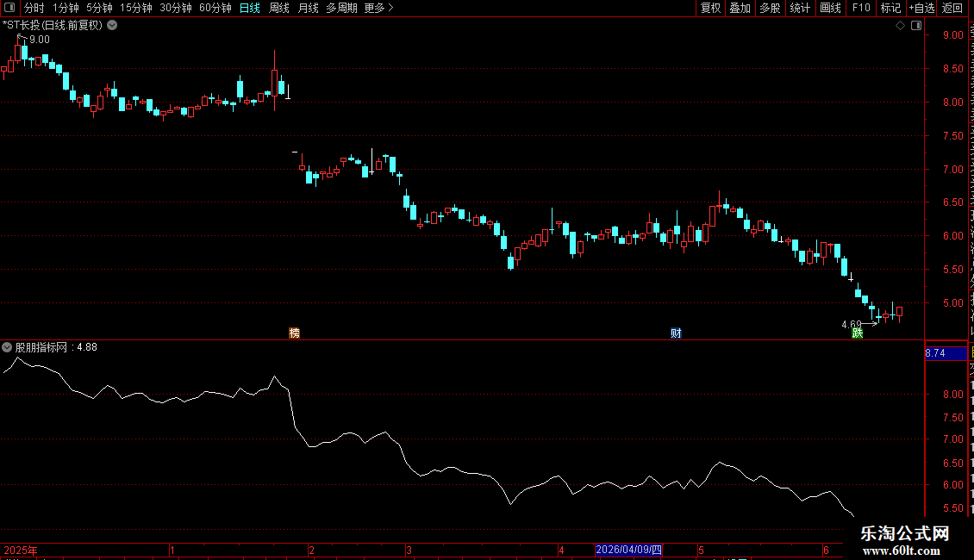
Task: Select the 1分钟 period tab
Action: [66, 8]
